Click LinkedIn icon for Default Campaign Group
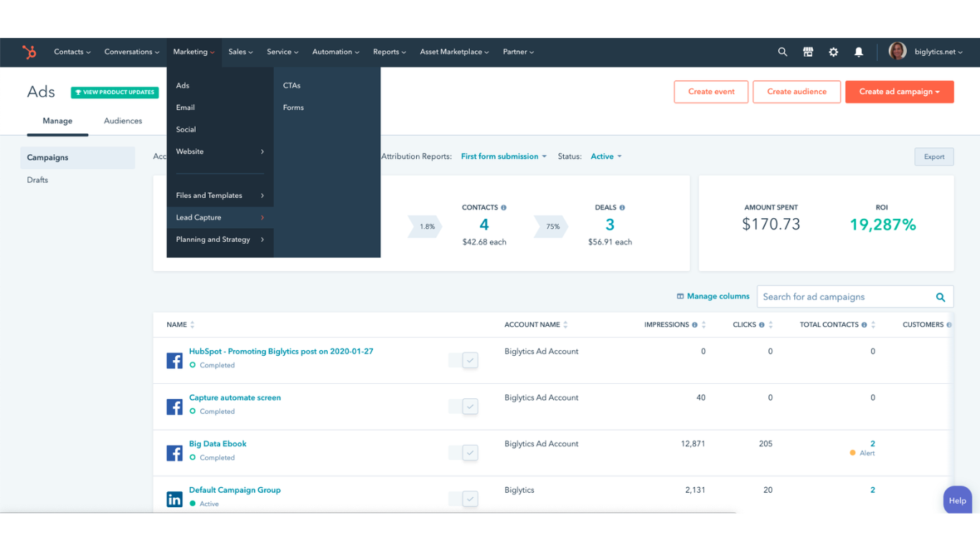This screenshot has width=980, height=551. coord(174,499)
